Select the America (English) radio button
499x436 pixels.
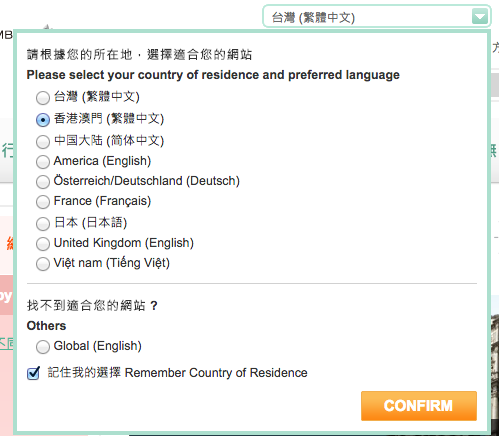(43, 162)
